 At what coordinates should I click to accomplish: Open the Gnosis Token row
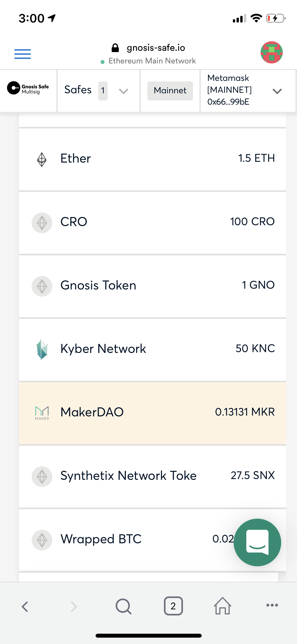(x=152, y=286)
